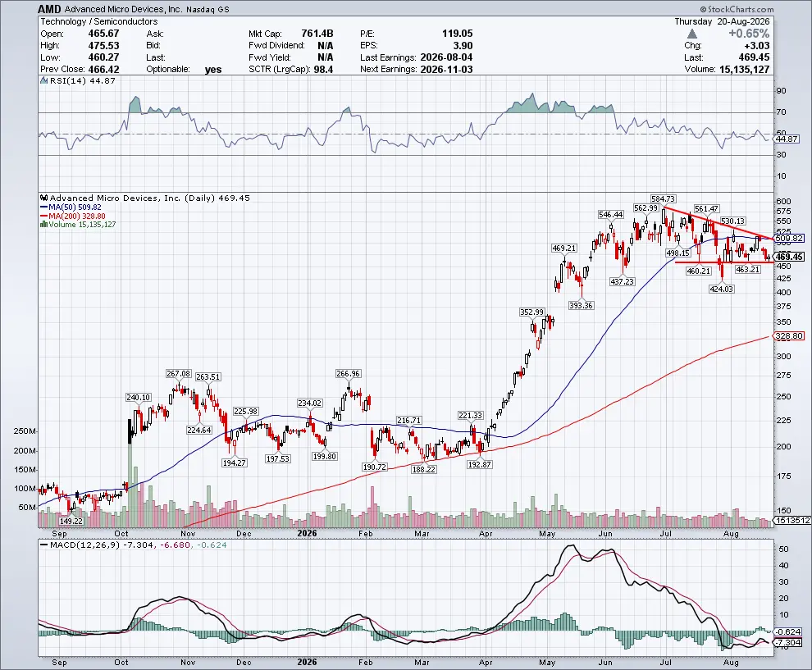This screenshot has height=670, width=812.
Task: Click the -7.304 MACD tag on right axis
Action: (789, 643)
